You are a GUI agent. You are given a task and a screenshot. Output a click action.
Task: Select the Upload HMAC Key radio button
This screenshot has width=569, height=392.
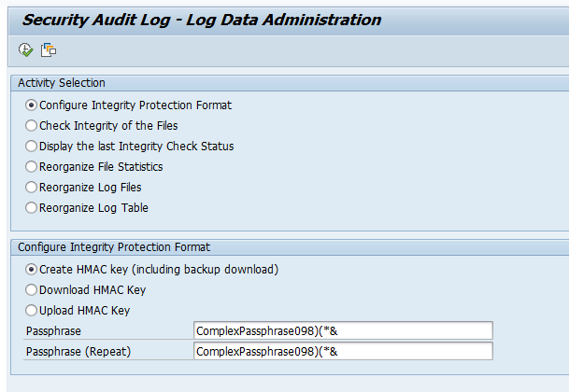(32, 311)
